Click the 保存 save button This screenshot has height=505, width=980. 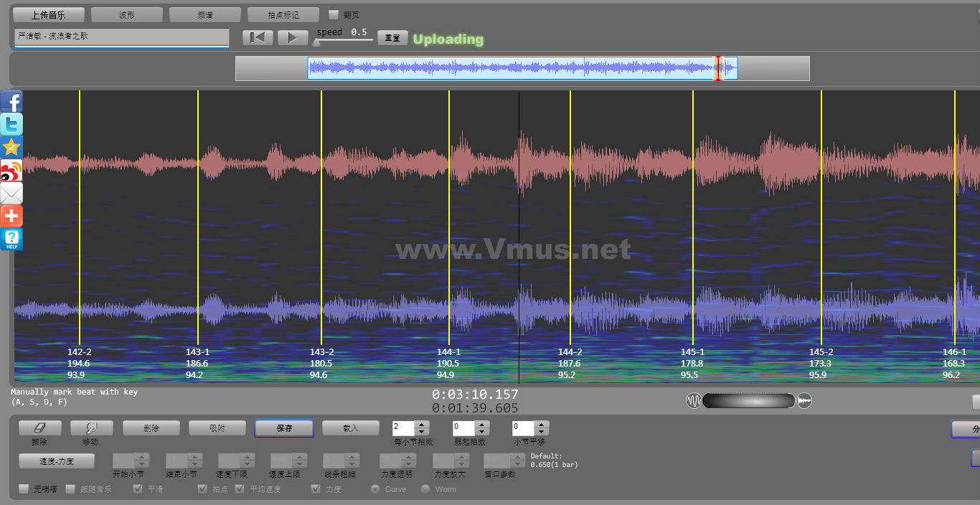click(284, 428)
